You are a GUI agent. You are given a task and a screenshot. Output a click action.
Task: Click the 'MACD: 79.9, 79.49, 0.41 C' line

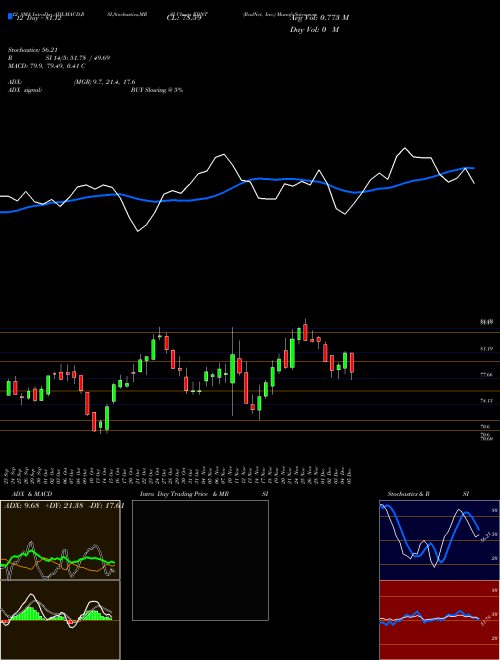click(x=47, y=66)
